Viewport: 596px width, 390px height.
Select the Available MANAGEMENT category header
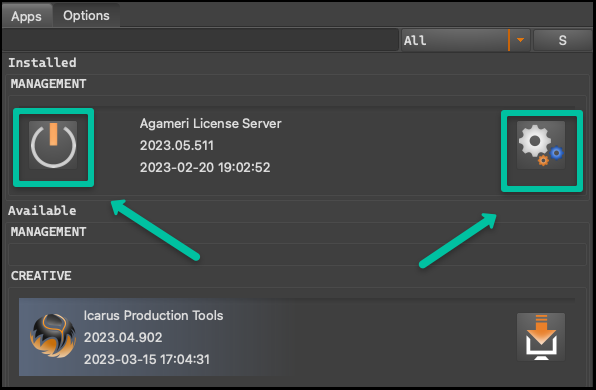click(x=48, y=231)
